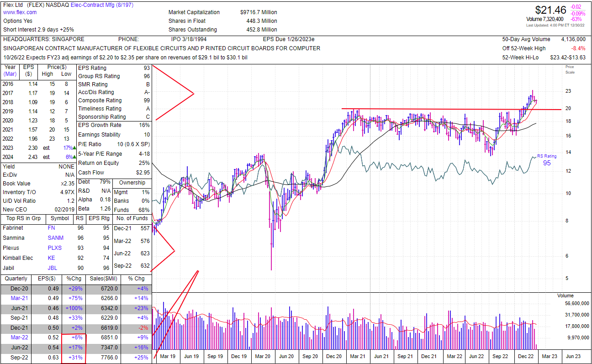Click the 5-Year P/E Range 4-18 row
592x364 pixels.
(113, 154)
